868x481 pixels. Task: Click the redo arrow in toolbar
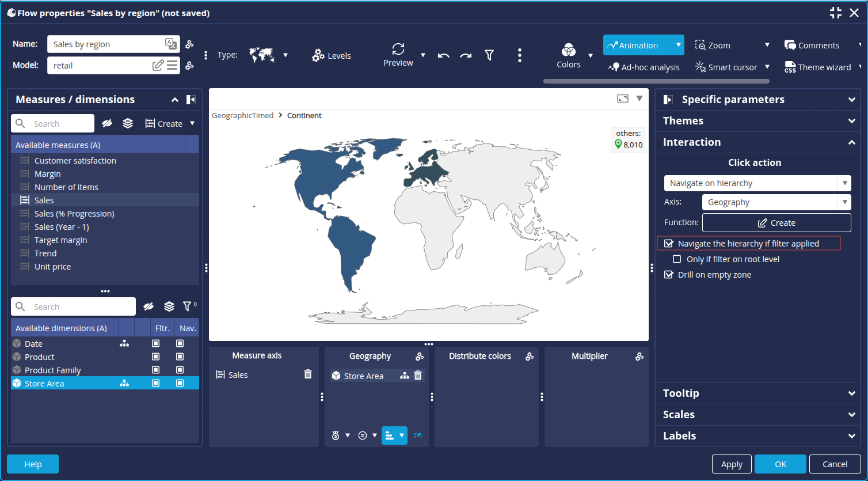pos(466,55)
